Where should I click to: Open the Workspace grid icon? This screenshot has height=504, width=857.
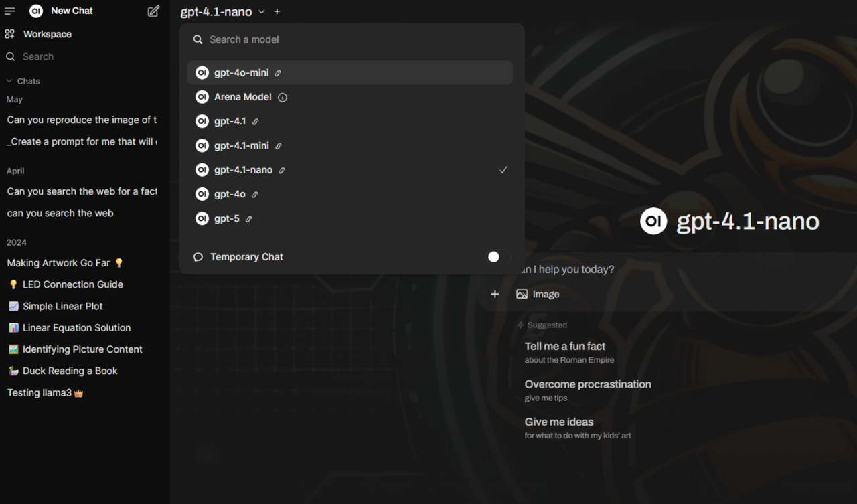pos(10,34)
